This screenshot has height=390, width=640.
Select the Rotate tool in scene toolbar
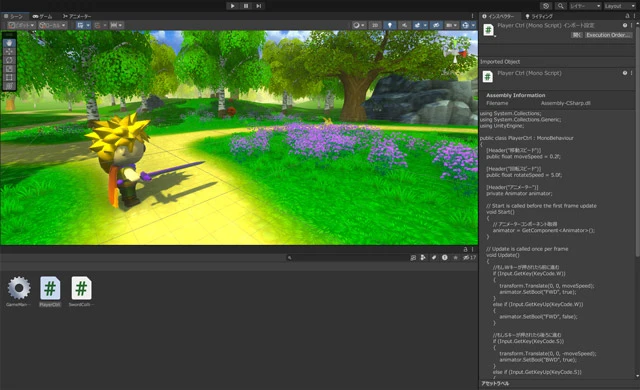tap(9, 60)
